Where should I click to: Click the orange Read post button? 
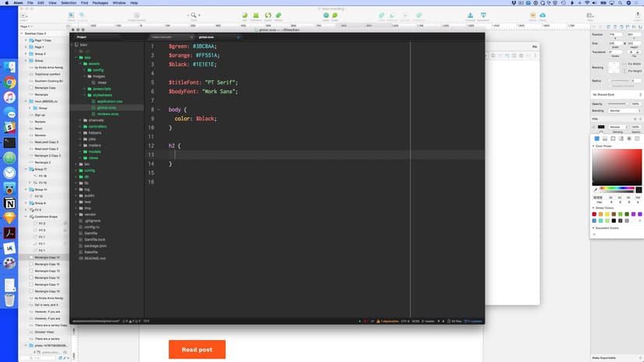click(x=197, y=350)
